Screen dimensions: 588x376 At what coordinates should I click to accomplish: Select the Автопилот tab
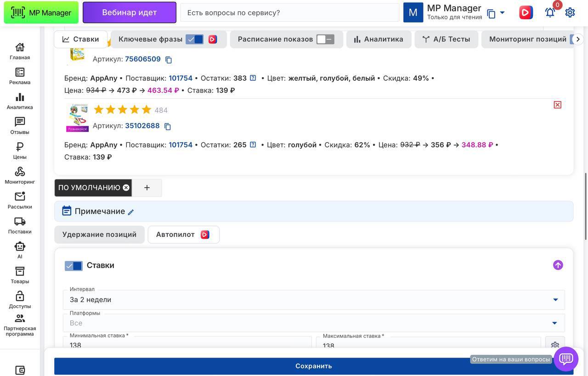pyautogui.click(x=183, y=235)
